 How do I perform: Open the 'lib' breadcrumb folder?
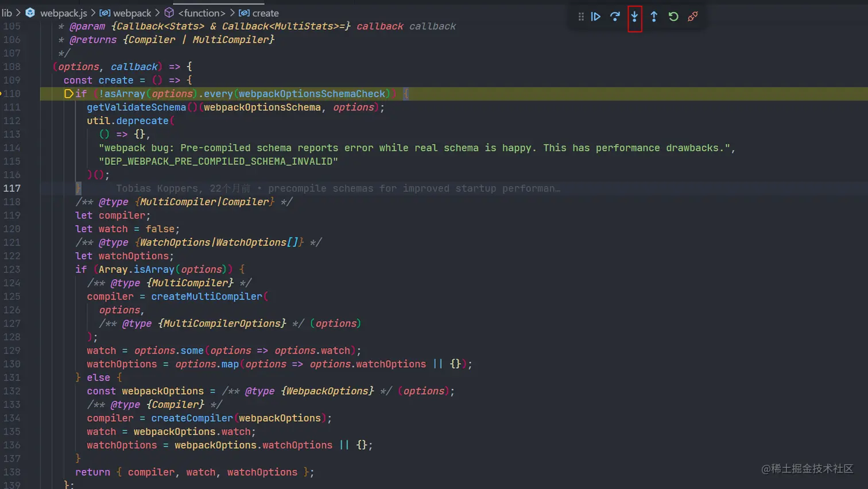pos(6,13)
